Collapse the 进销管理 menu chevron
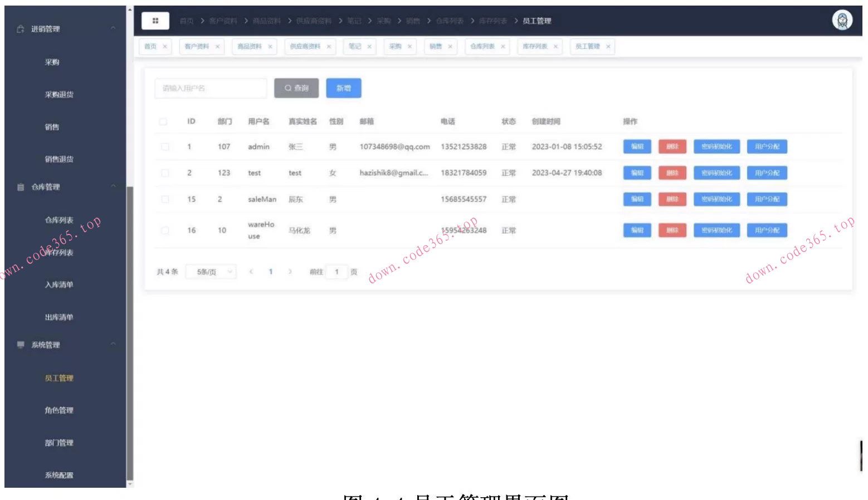The height and width of the screenshot is (500, 868). pos(113,28)
